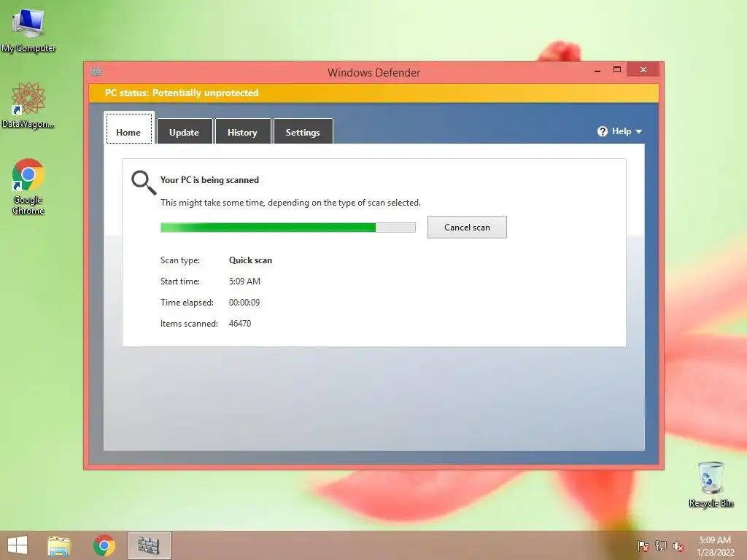The height and width of the screenshot is (560, 747).
Task: Click the 'Your PC is being scanned' heading
Action: tap(209, 180)
